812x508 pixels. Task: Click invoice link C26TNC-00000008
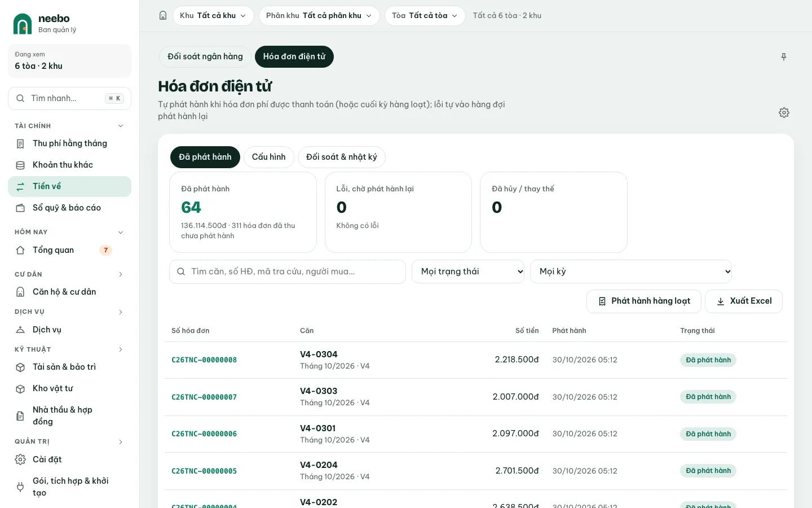click(204, 360)
